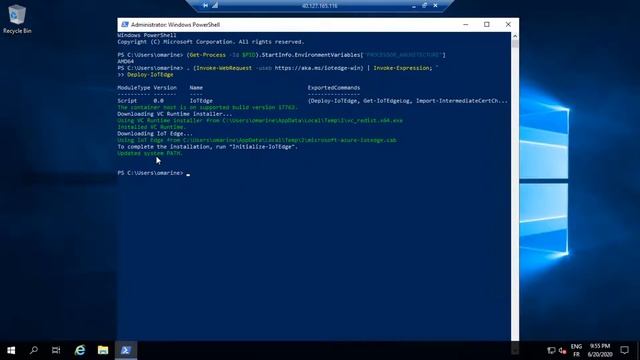
Task: Click 'Administrator: Windows PowerShell' title bar text
Action: [x=176, y=25]
